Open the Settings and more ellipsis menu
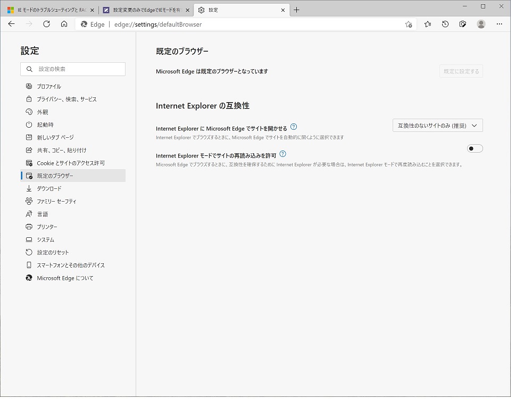This screenshot has width=532, height=399. (499, 24)
